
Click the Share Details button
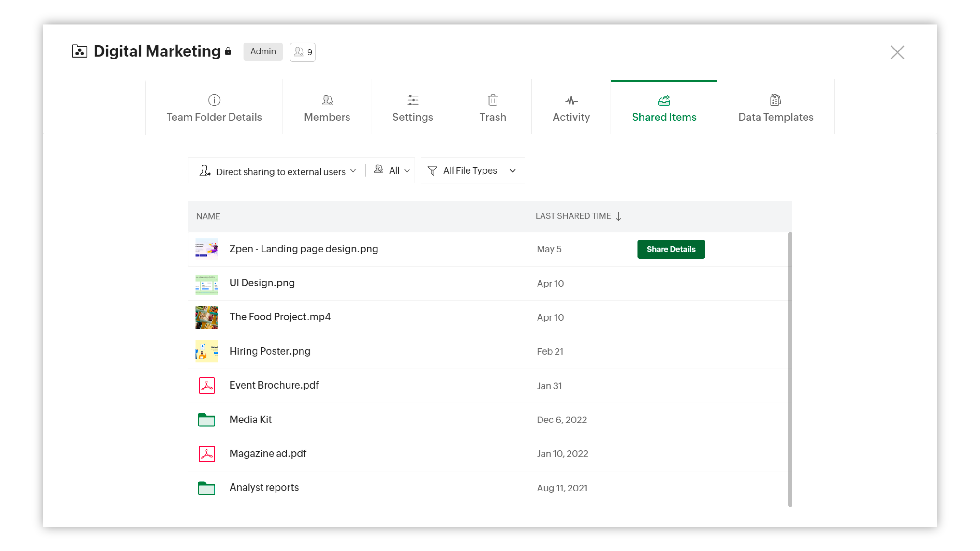point(671,250)
